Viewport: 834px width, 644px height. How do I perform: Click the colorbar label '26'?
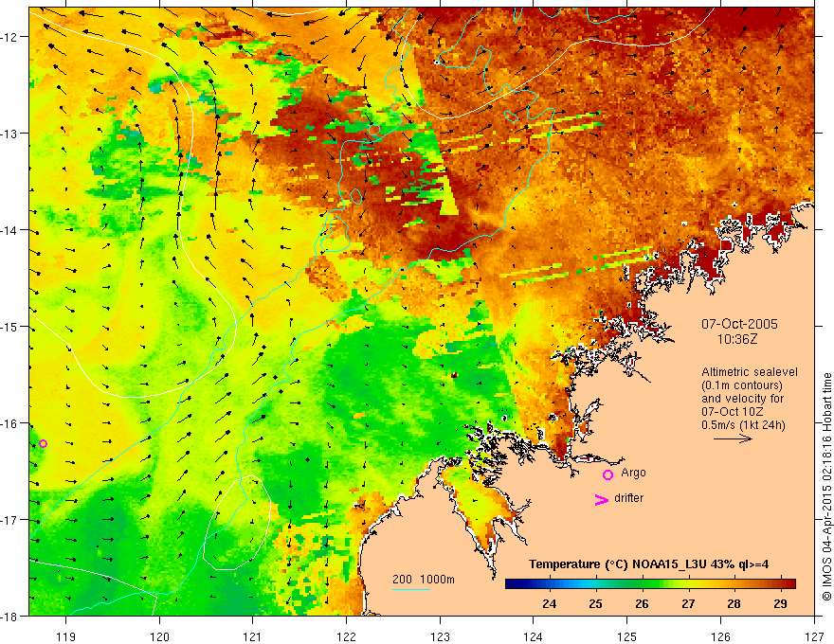642,603
